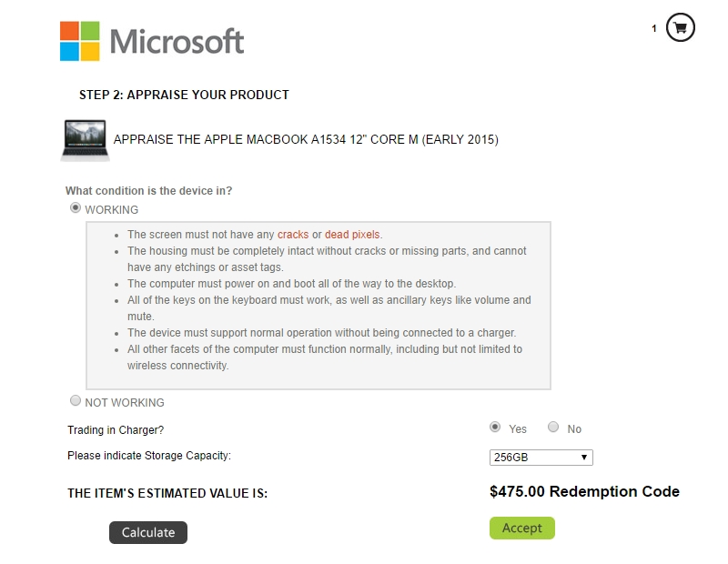Choose Yes for trading in charger

pos(495,427)
